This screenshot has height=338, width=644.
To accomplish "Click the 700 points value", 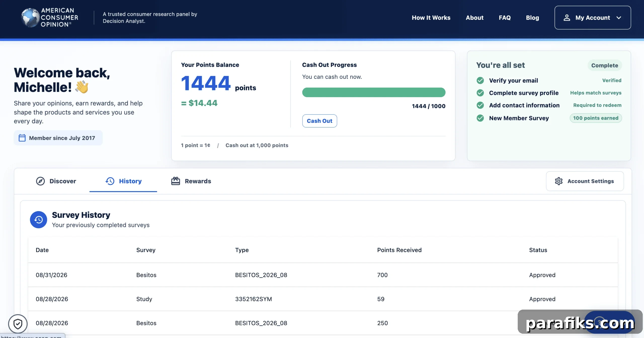I will pos(382,275).
